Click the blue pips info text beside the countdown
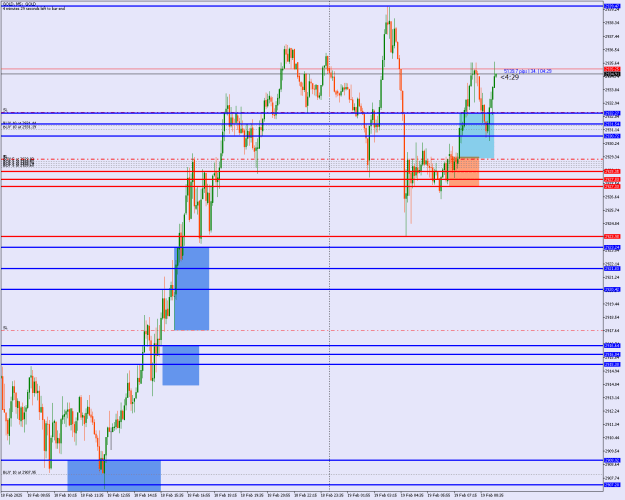The image size is (625, 500). tap(527, 71)
